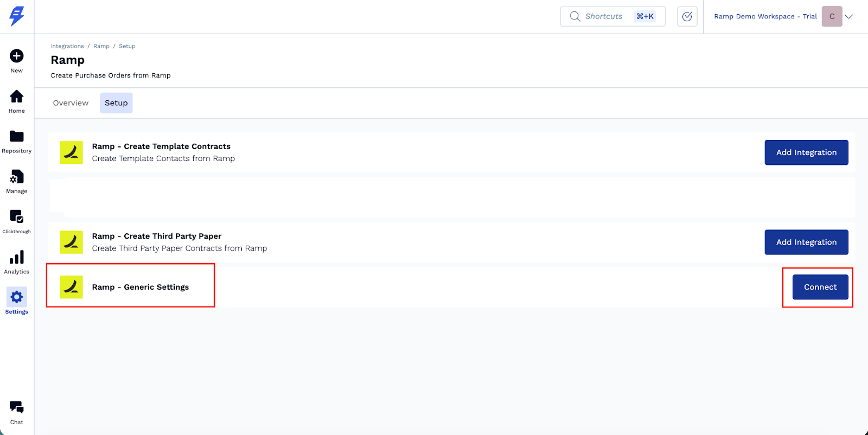This screenshot has width=868, height=435.
Task: Go to Integrations breadcrumb link
Action: click(67, 46)
